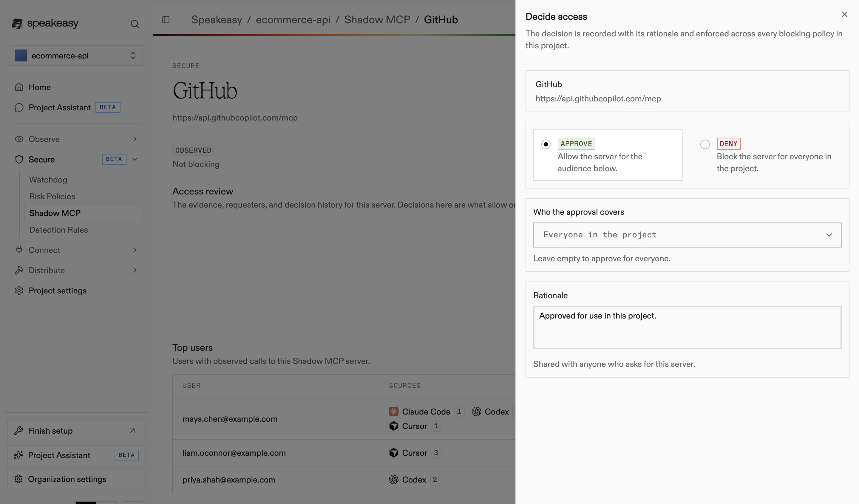Screen dimensions: 859x504
Task: Click the api.githubcopilot.com/mcp URL under GitHub title
Action: tap(235, 118)
